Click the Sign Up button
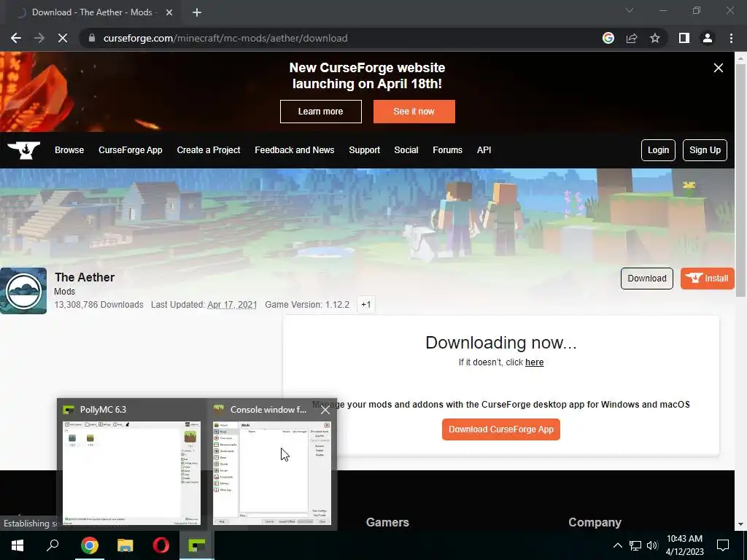This screenshot has width=747, height=560. (x=705, y=150)
